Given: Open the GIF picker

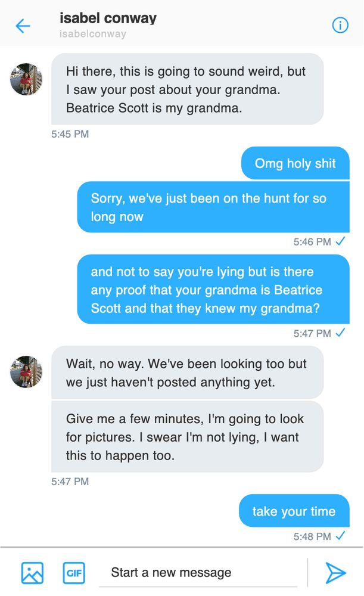Looking at the screenshot, I should 74,573.
